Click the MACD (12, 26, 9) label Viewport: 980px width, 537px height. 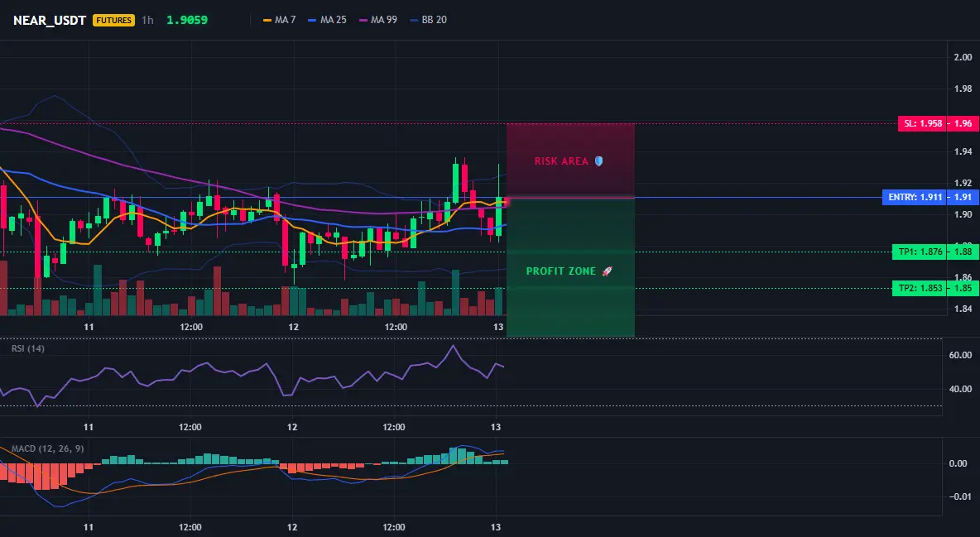click(47, 448)
